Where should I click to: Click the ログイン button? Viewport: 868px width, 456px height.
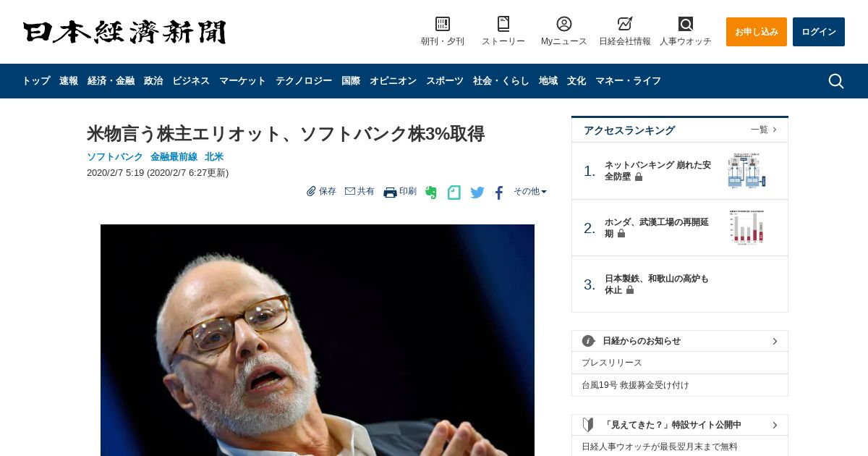click(x=819, y=32)
